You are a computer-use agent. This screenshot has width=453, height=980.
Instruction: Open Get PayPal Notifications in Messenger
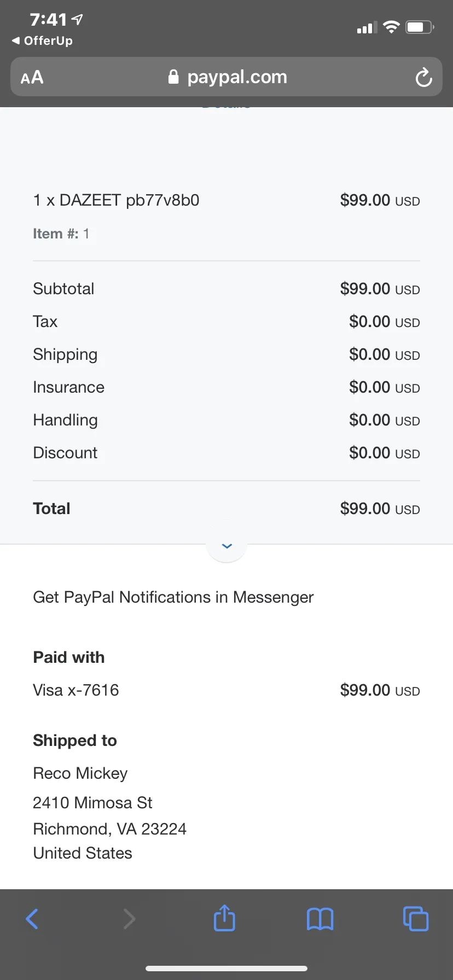[x=173, y=597]
